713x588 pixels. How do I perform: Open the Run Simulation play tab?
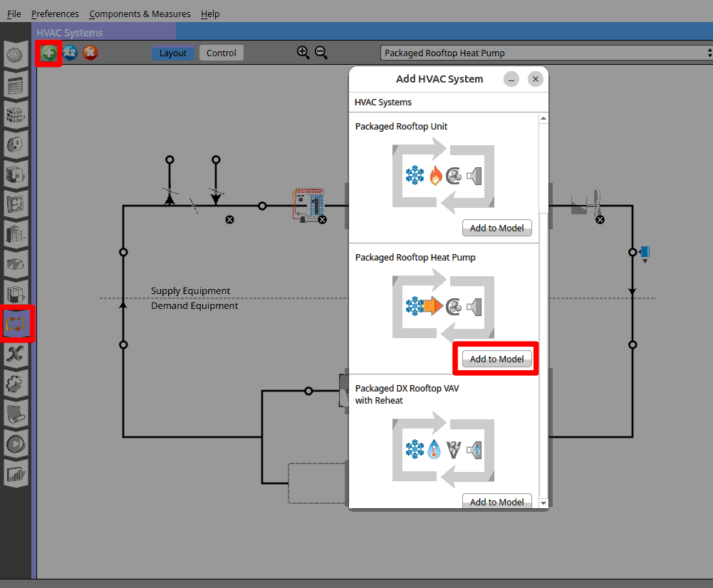(16, 443)
